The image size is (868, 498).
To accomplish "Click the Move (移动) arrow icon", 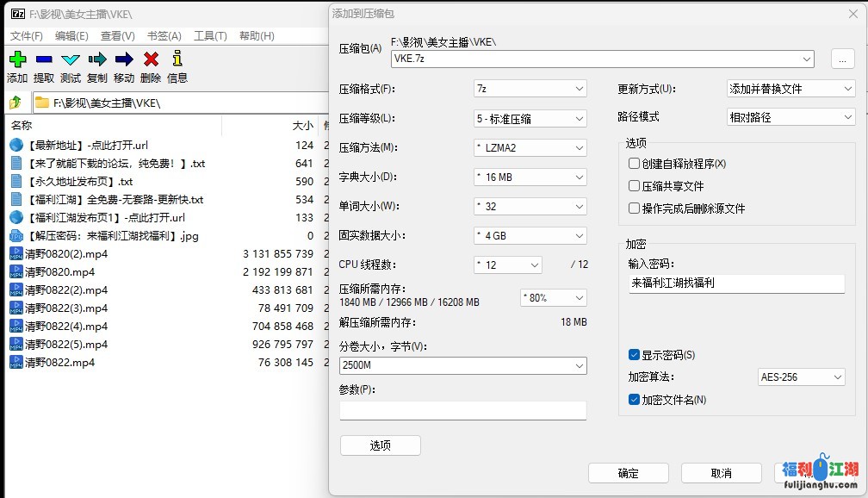I will pyautogui.click(x=124, y=59).
